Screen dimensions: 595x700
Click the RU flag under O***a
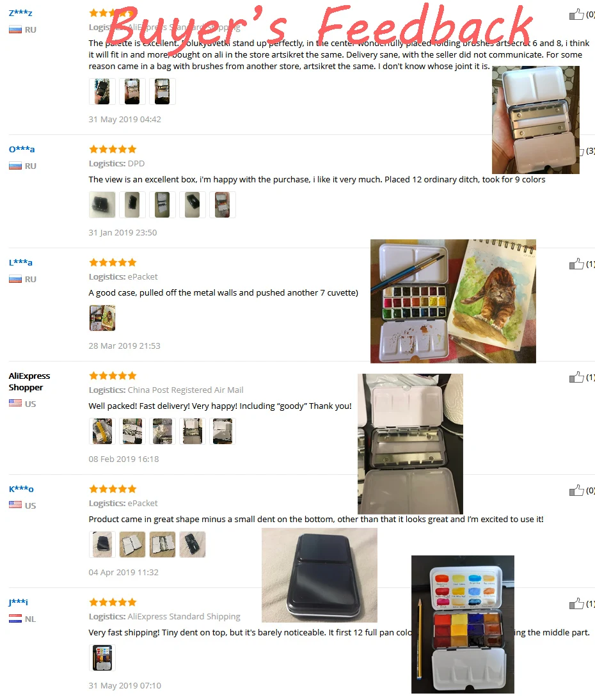point(15,166)
